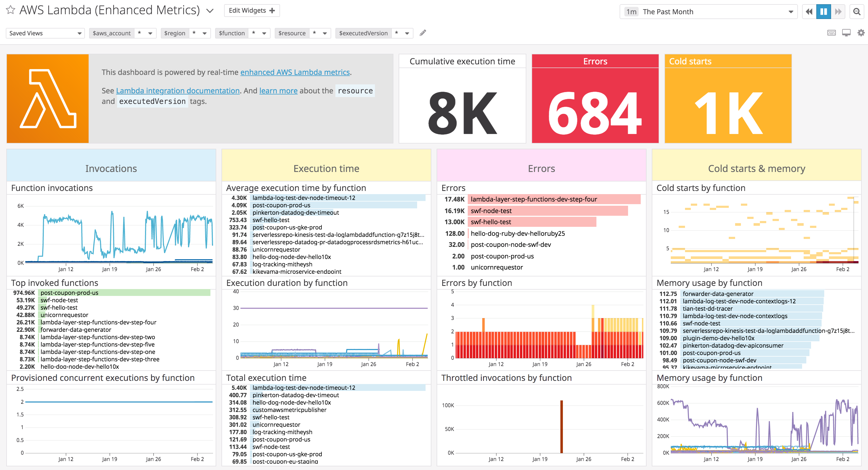Click the Edit Widgets button
Screen dimensions: 868x470
click(252, 10)
